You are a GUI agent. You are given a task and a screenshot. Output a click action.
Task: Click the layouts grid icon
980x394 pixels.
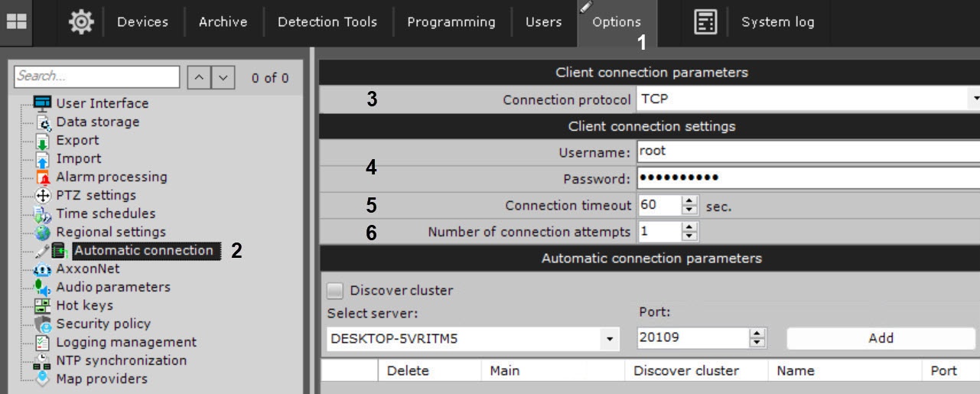point(16,22)
